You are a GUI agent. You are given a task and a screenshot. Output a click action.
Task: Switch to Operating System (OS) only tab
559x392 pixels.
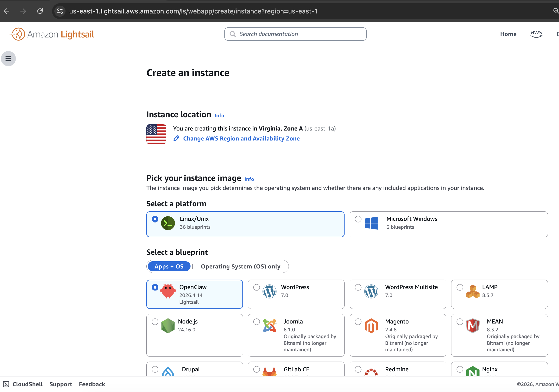coord(240,266)
